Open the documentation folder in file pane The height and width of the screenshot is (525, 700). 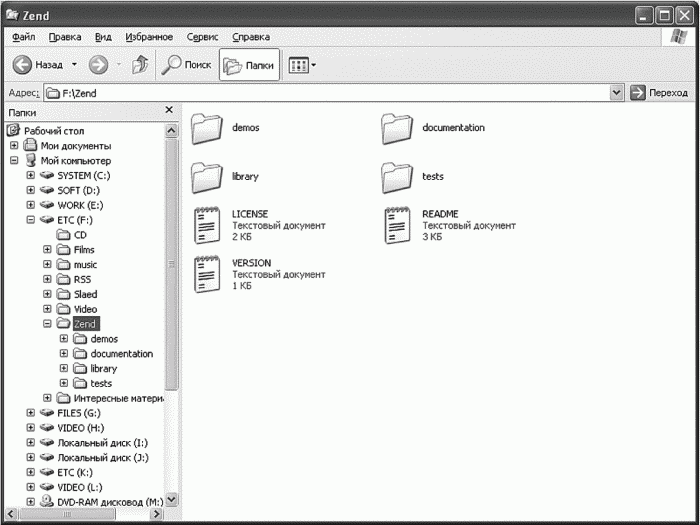click(x=397, y=128)
